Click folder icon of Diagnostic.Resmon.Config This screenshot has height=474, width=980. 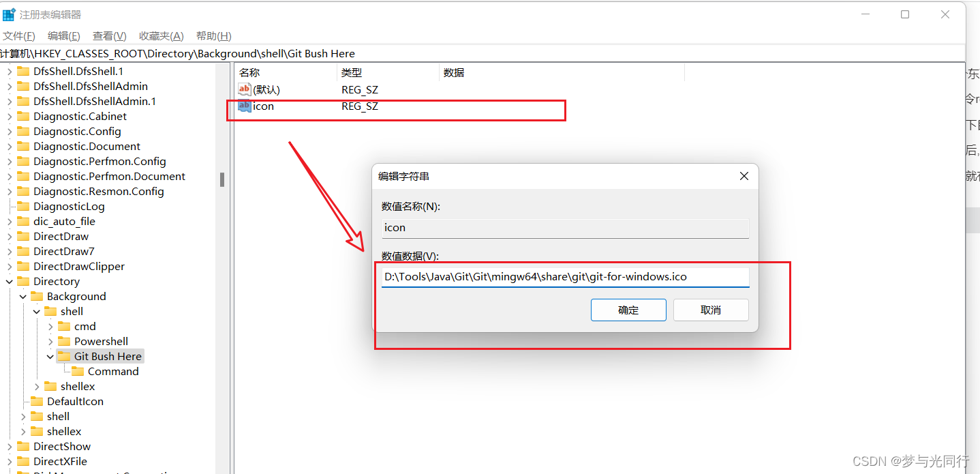(23, 191)
